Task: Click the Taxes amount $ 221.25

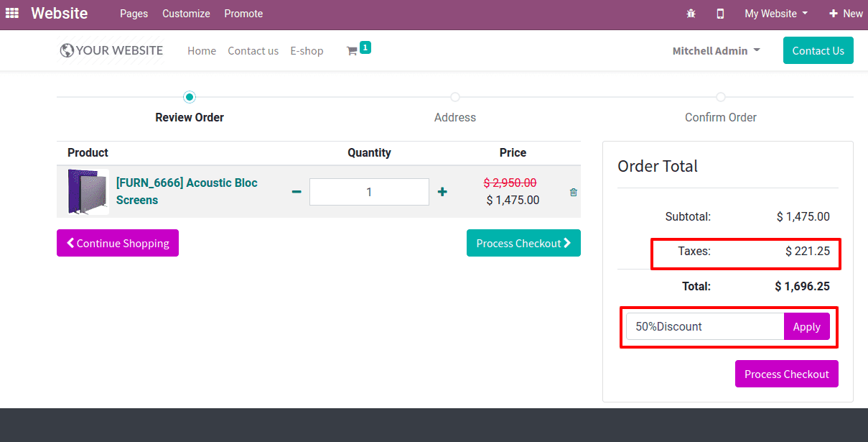Action: click(x=807, y=251)
